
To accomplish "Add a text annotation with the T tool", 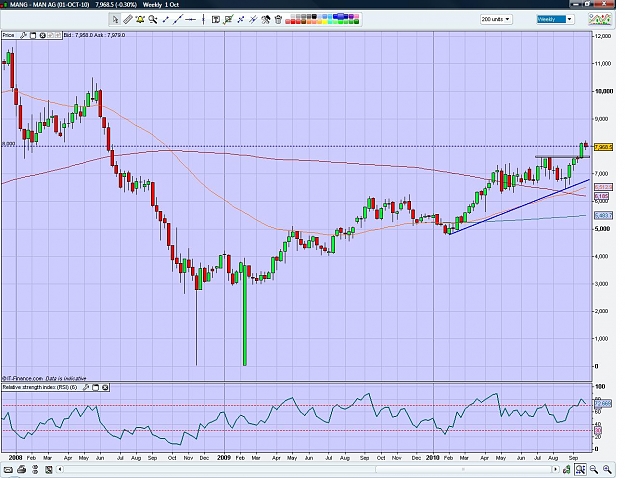I will [x=216, y=19].
